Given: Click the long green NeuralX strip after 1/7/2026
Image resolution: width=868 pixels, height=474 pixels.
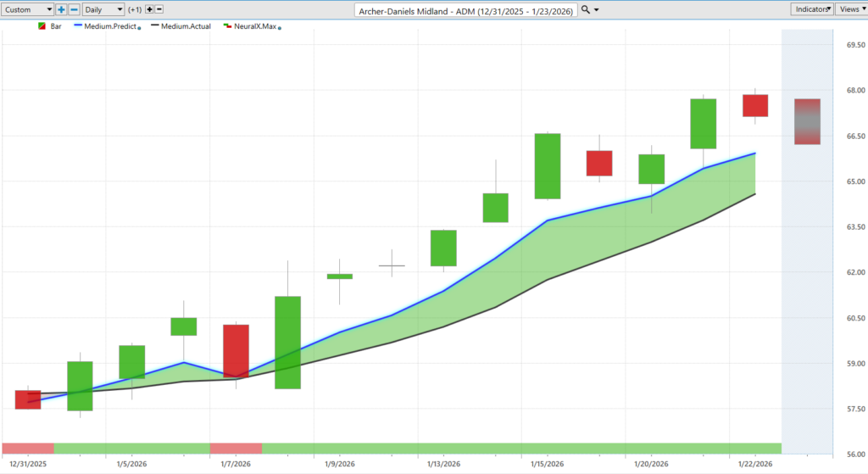Looking at the screenshot, I should [521, 449].
